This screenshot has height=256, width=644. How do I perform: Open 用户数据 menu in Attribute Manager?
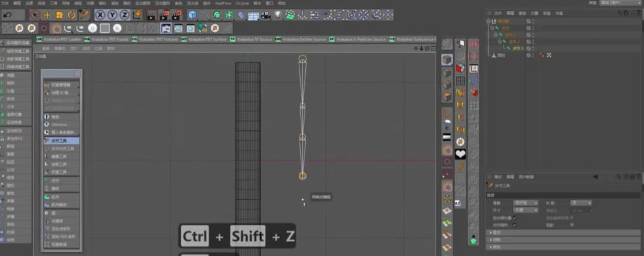tap(527, 177)
